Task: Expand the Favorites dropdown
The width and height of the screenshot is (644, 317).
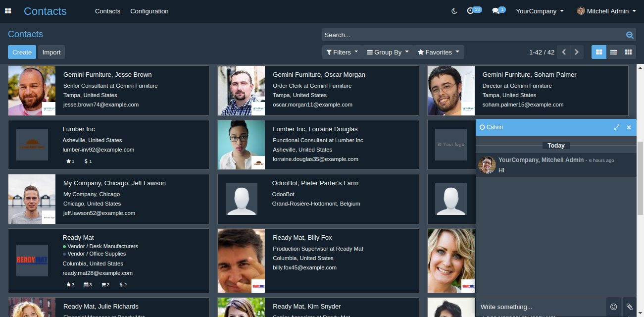Action: 438,52
